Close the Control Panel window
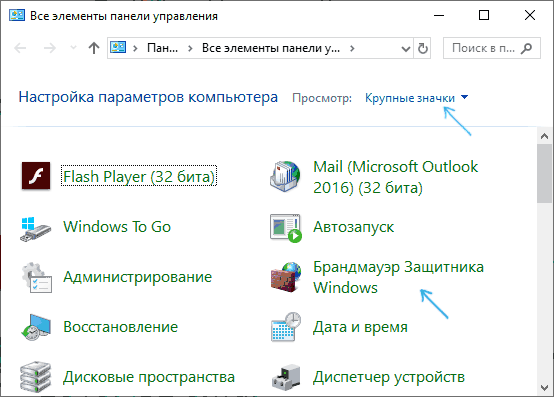This screenshot has height=397, width=554. pos(530,16)
